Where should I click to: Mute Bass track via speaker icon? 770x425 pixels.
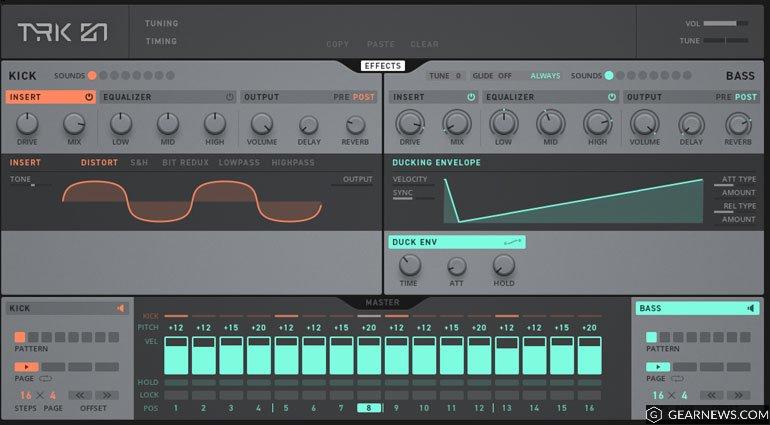(x=750, y=309)
